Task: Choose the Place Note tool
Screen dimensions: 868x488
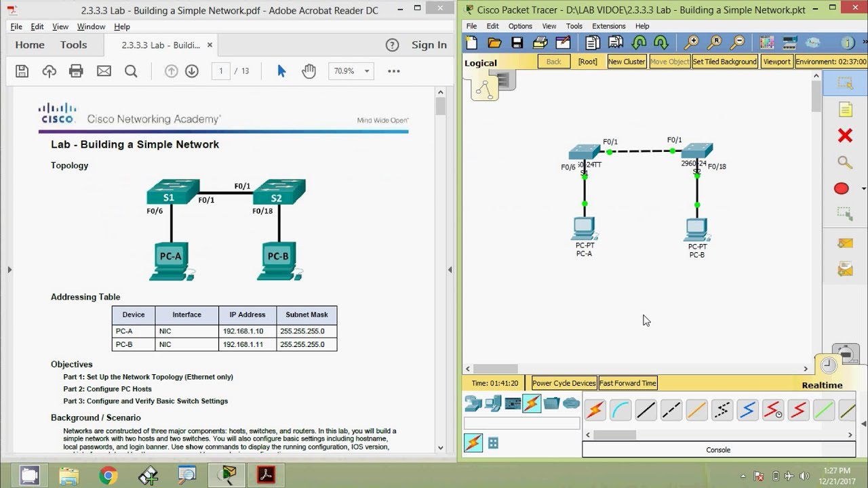Action: (845, 109)
